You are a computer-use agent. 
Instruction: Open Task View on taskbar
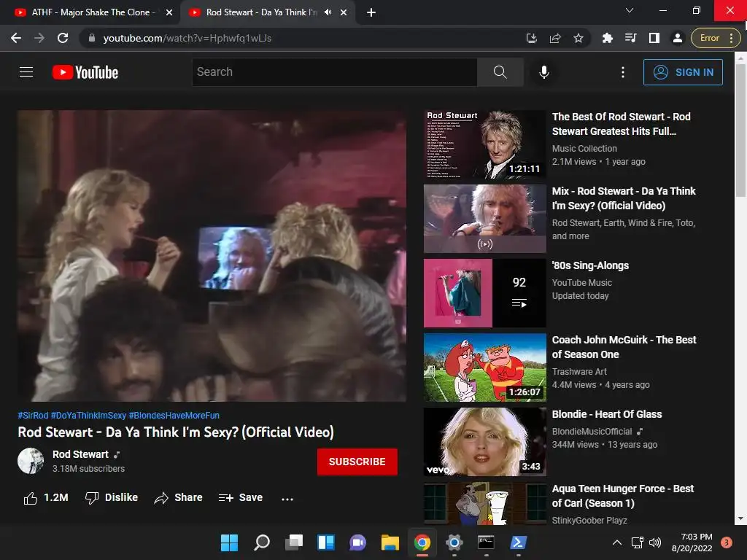pos(294,542)
